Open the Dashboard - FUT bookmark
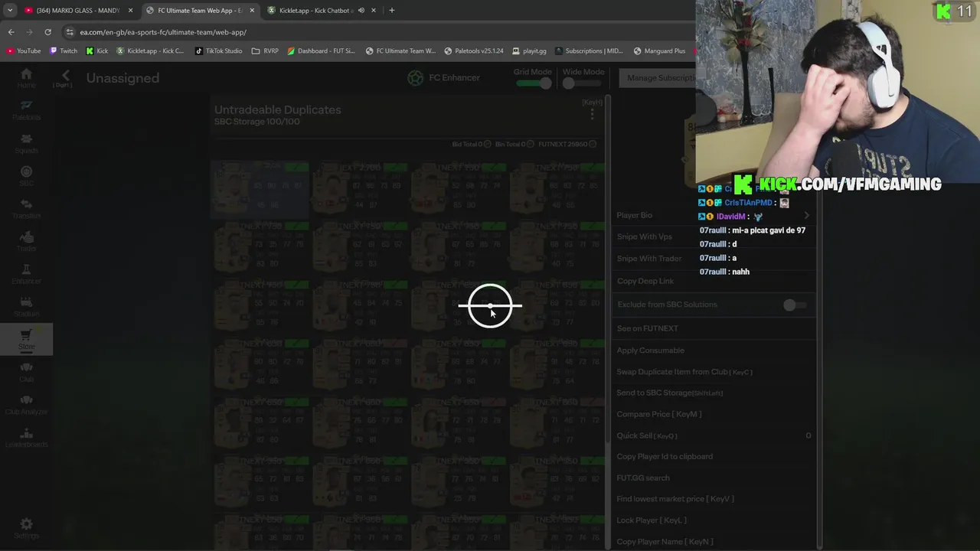Image resolution: width=980 pixels, height=551 pixels. [321, 51]
